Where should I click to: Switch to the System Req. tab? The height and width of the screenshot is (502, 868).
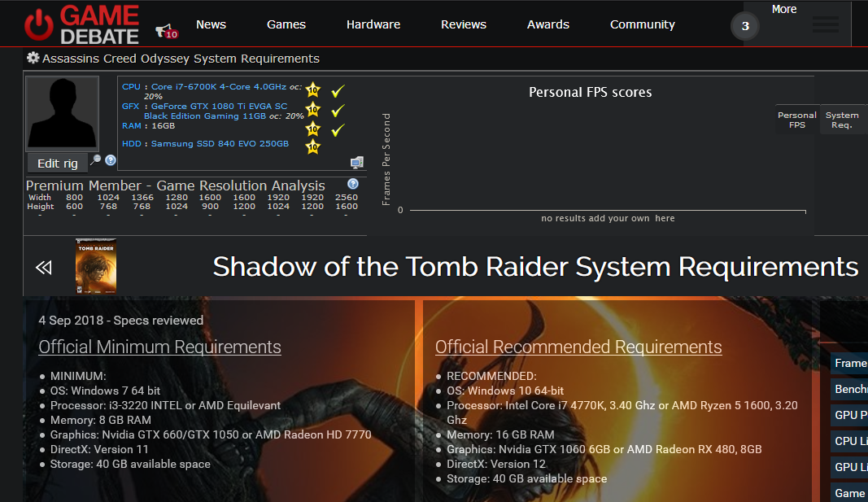pyautogui.click(x=842, y=120)
